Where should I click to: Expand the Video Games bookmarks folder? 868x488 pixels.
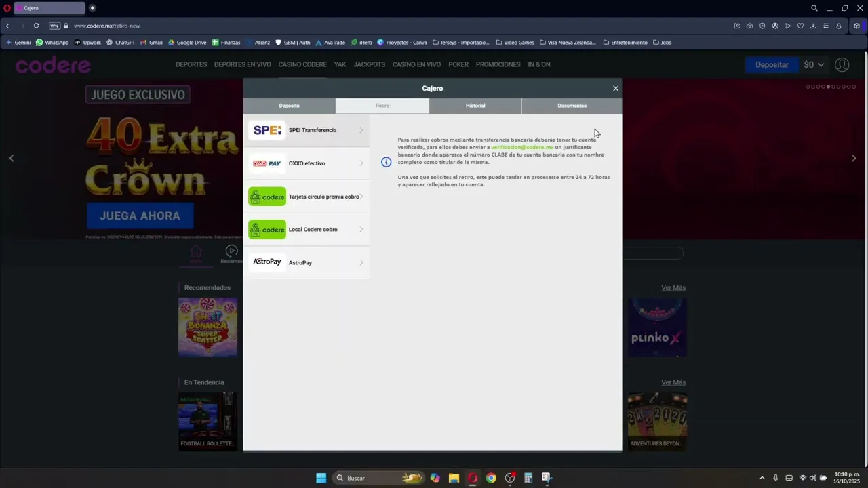515,43
